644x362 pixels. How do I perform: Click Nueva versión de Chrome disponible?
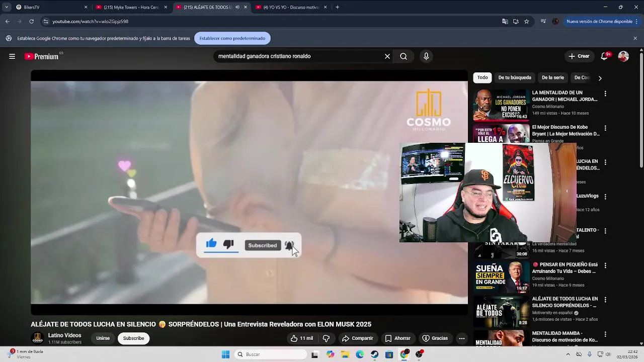click(x=599, y=22)
